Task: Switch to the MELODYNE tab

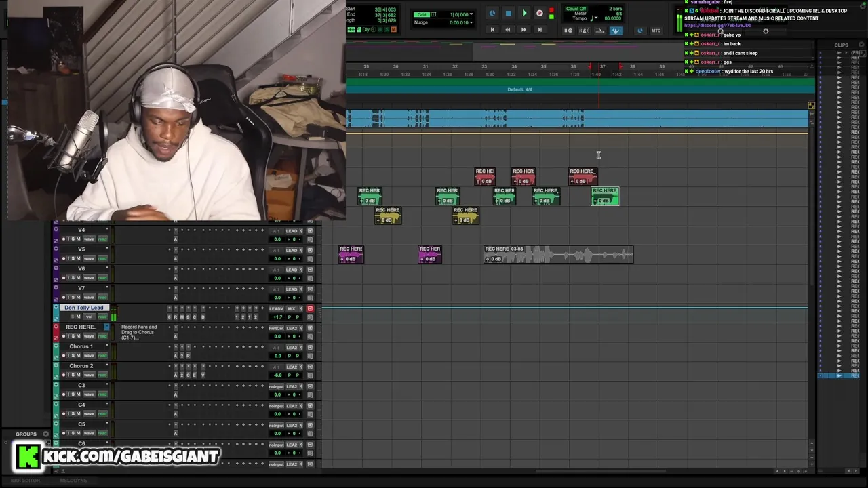Action: tap(73, 481)
